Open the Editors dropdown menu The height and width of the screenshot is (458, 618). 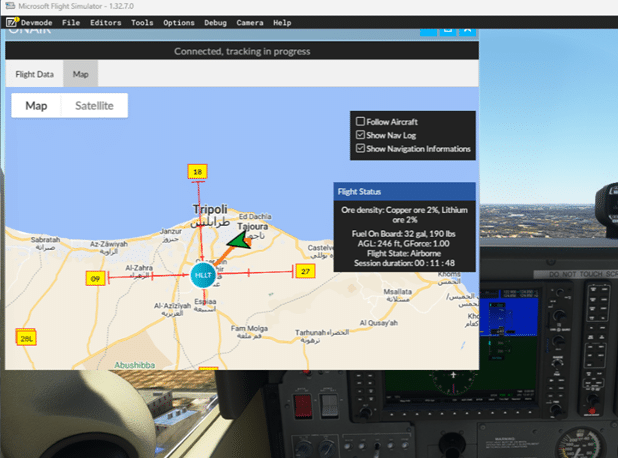[105, 22]
